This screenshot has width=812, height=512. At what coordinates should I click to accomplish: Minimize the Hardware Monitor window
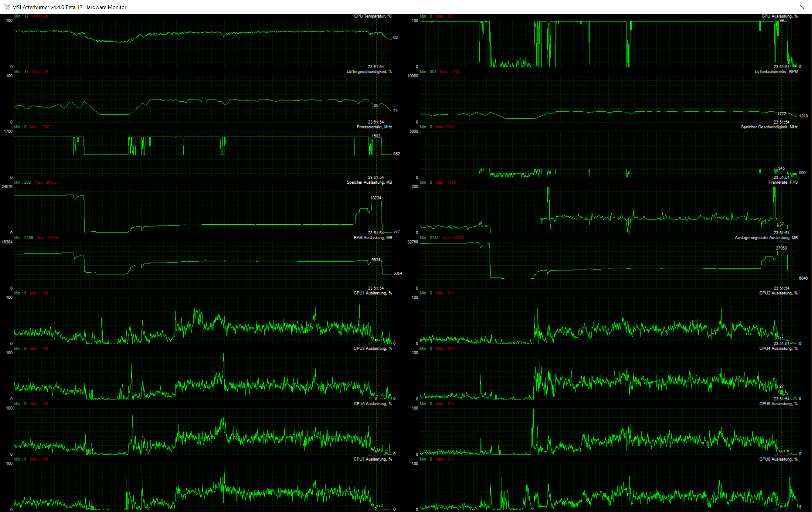pyautogui.click(x=761, y=7)
